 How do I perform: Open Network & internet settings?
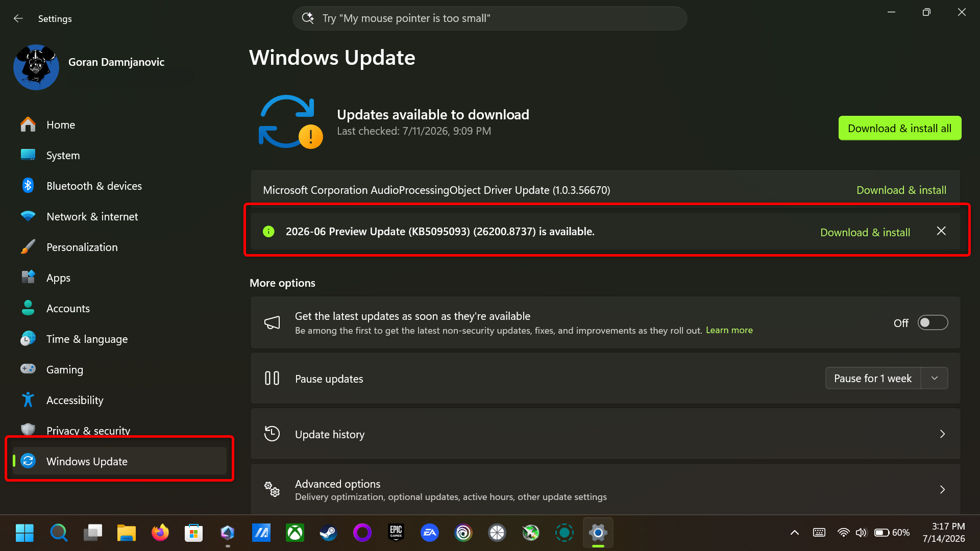click(x=119, y=216)
